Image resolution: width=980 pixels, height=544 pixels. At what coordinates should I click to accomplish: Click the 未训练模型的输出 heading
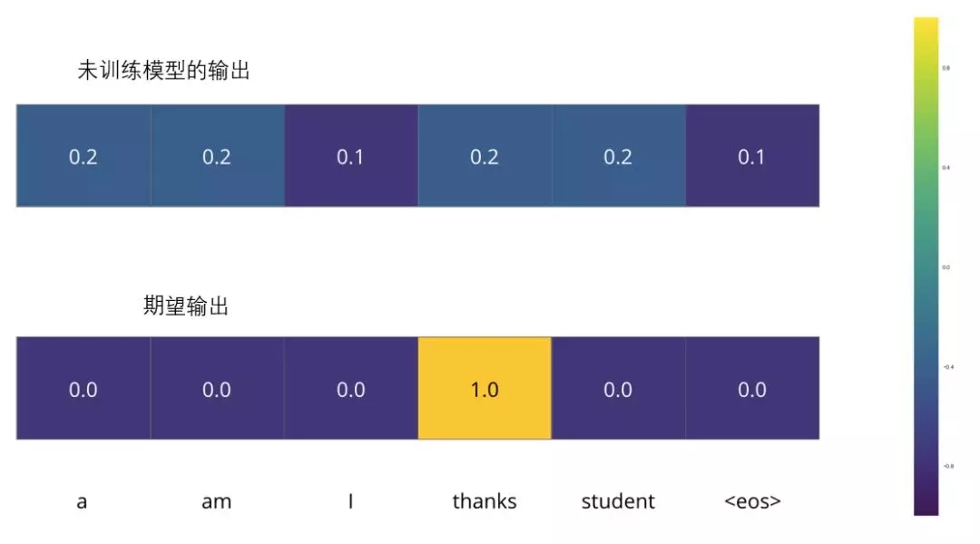(x=163, y=70)
